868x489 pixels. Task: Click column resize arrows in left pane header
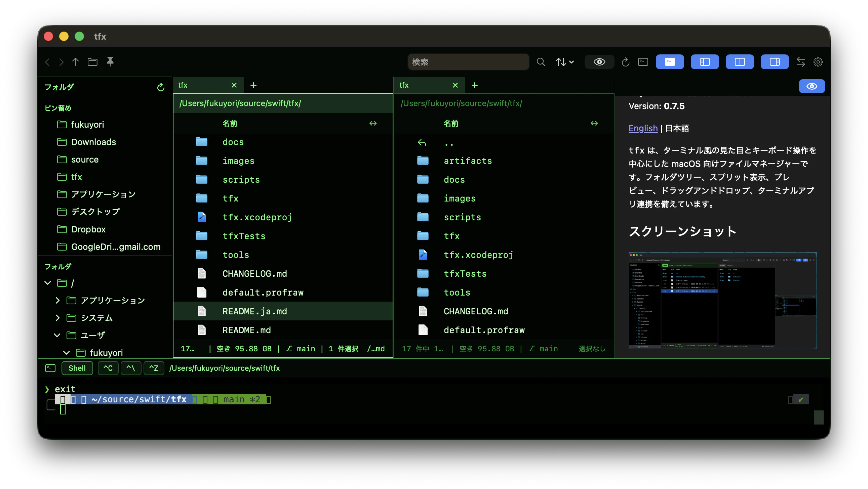373,124
